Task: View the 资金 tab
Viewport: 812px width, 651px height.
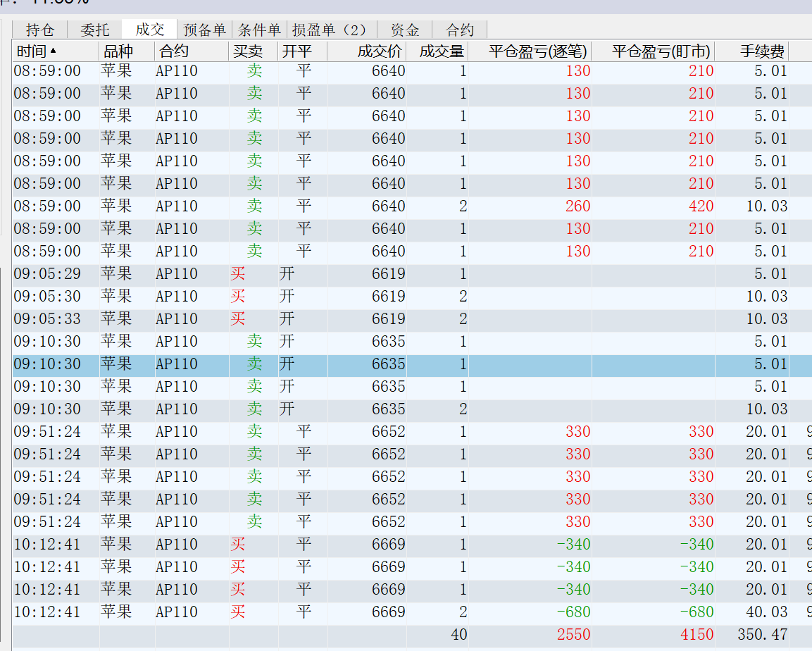Action: click(x=405, y=30)
